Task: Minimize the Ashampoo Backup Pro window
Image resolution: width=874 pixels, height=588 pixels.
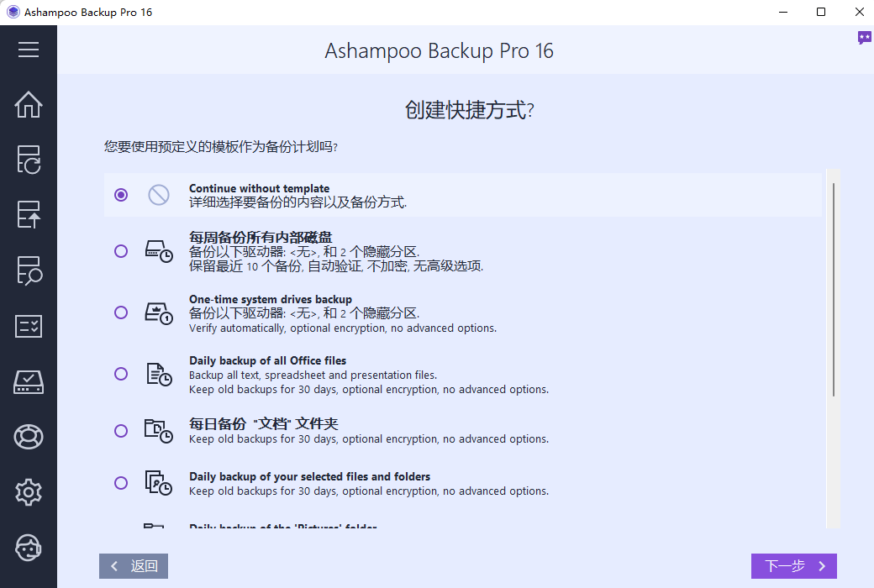Action: pos(783,13)
